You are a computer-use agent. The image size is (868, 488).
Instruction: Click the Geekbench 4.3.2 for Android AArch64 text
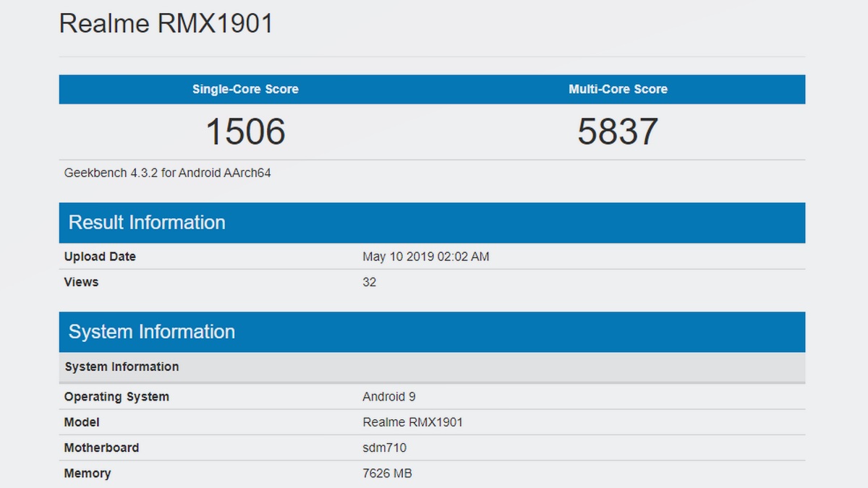(168, 174)
